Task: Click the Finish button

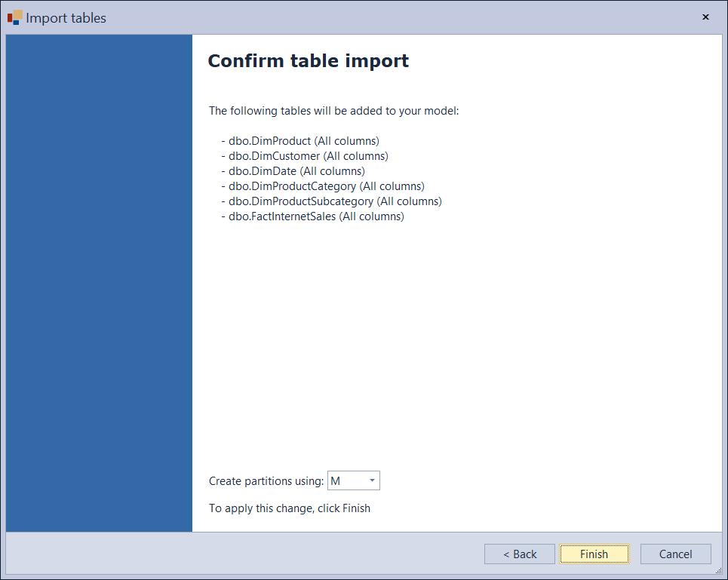Action: [x=594, y=554]
